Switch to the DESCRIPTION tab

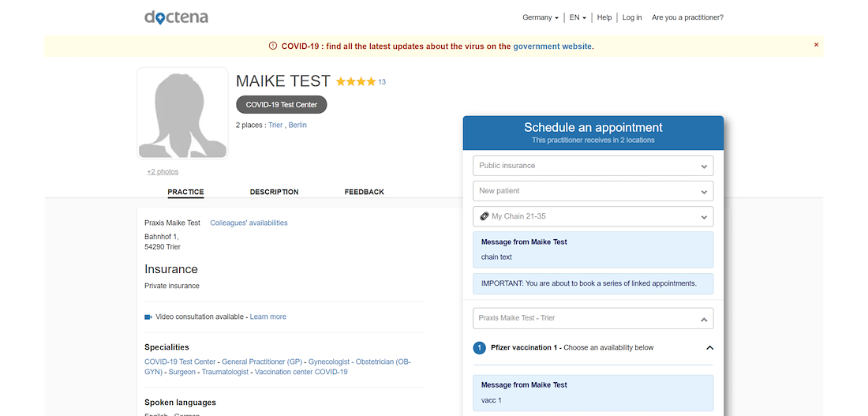tap(274, 193)
